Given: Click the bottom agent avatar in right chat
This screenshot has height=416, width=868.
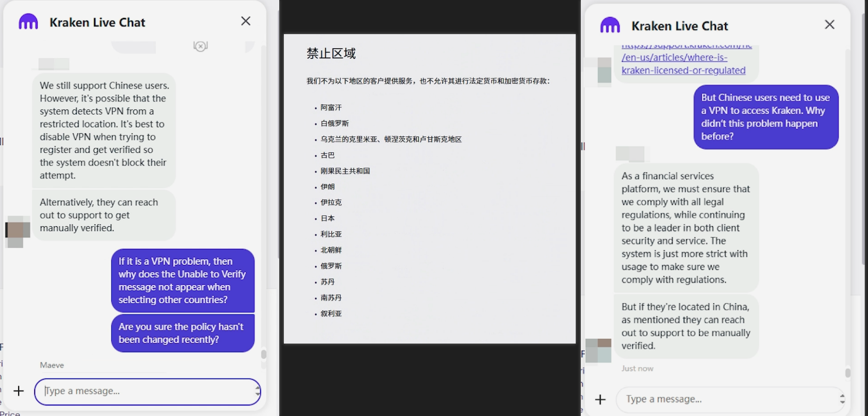Looking at the screenshot, I should (x=598, y=351).
